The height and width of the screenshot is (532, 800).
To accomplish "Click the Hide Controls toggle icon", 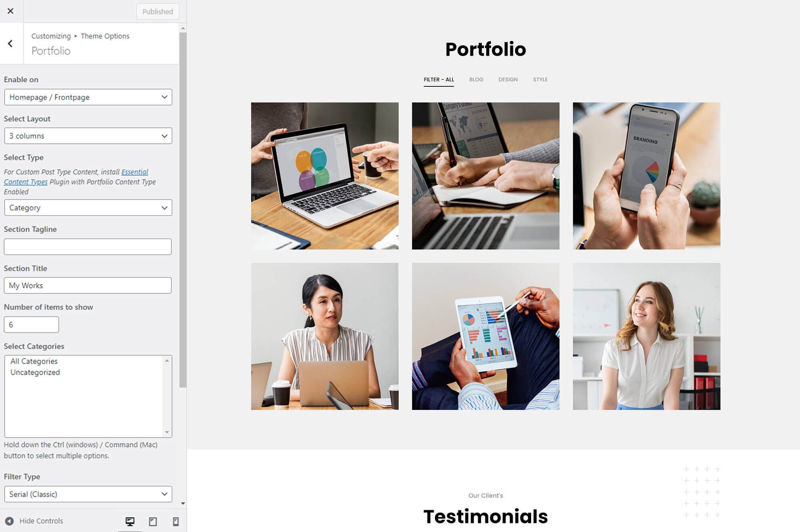I will [x=8, y=521].
